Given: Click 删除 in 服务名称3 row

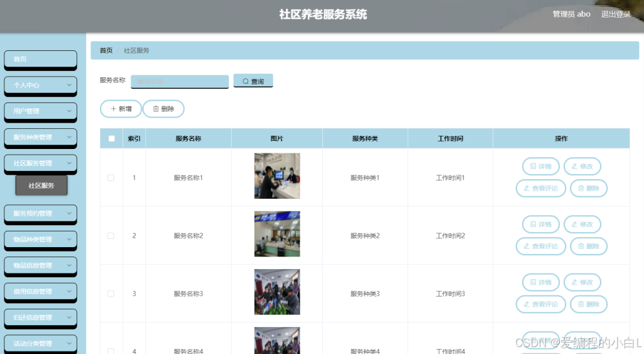Looking at the screenshot, I should (589, 304).
